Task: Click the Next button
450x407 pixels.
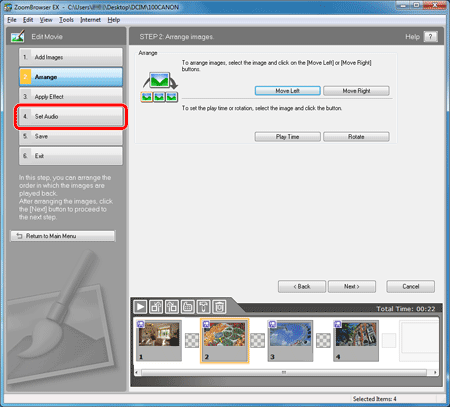Action: coord(352,286)
